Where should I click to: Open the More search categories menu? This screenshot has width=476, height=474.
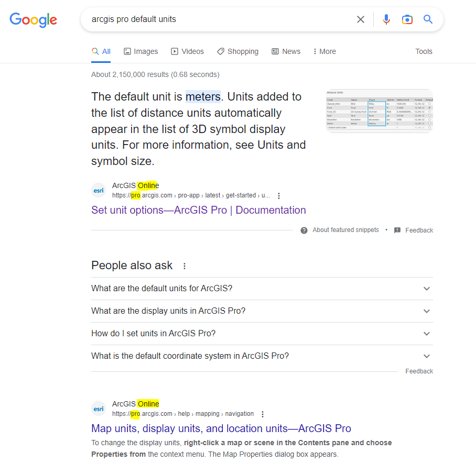[324, 51]
